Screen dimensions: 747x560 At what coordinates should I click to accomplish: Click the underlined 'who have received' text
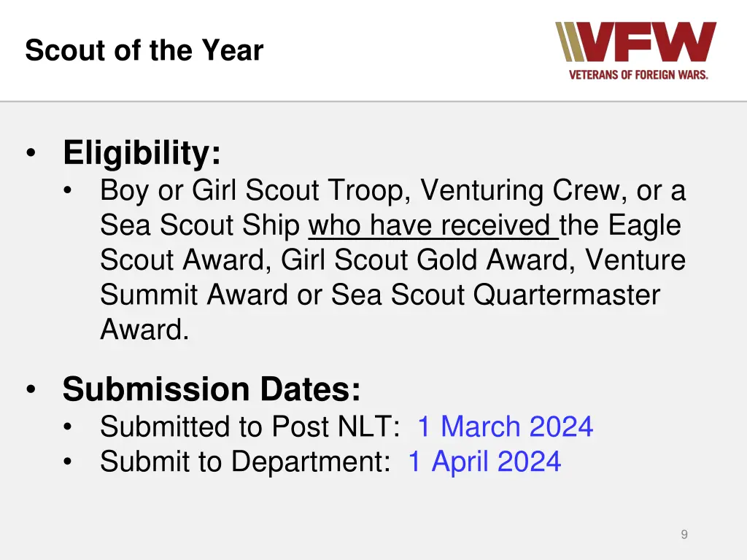point(433,225)
